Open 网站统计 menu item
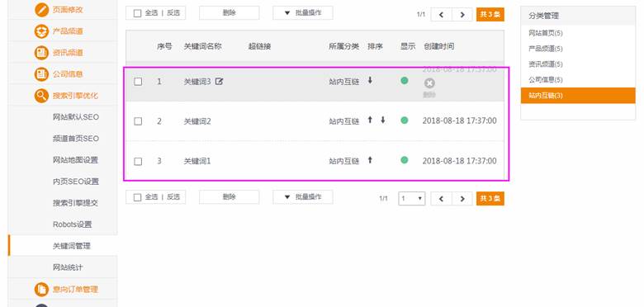The image size is (644, 307). click(x=68, y=267)
